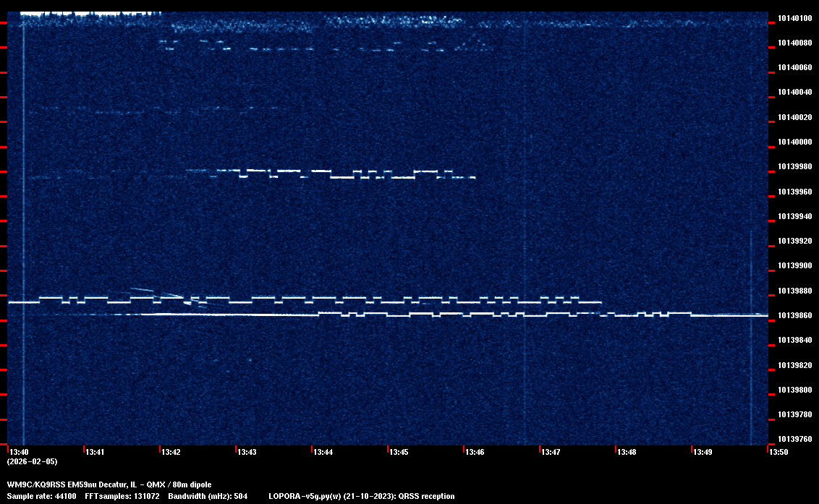Screen dimensions: 819x504
Task: Click the 10139980 frequency scale label
Action: (794, 167)
